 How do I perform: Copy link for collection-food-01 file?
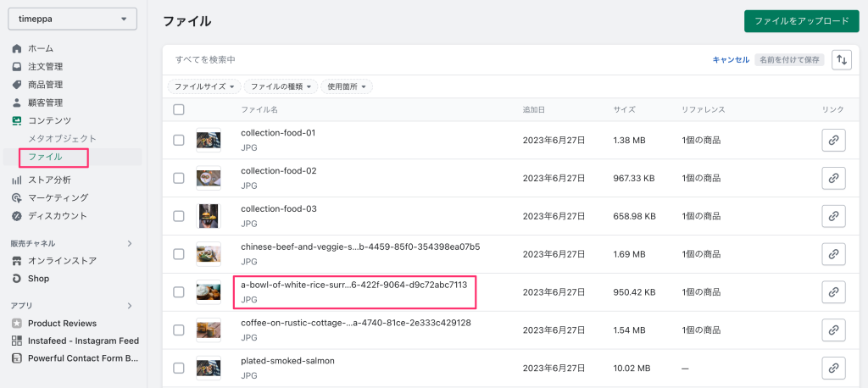tap(833, 141)
